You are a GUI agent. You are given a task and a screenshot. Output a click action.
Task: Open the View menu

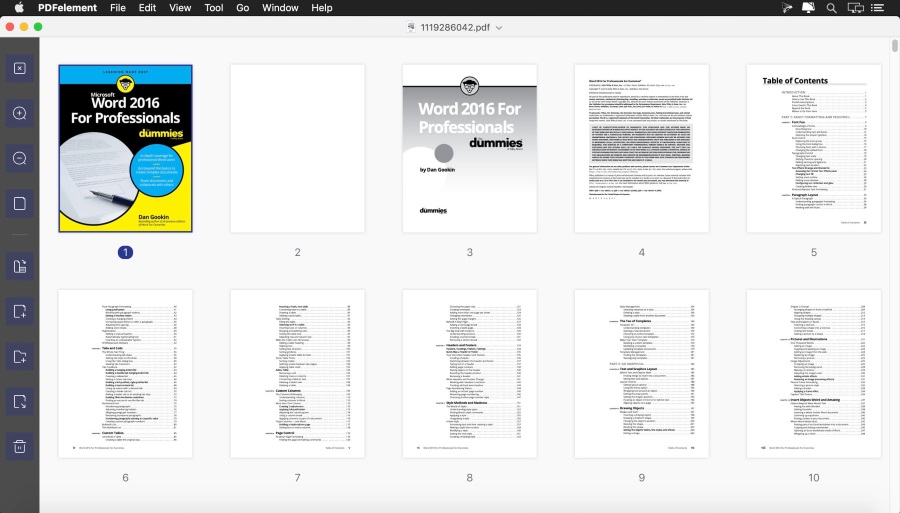(180, 7)
